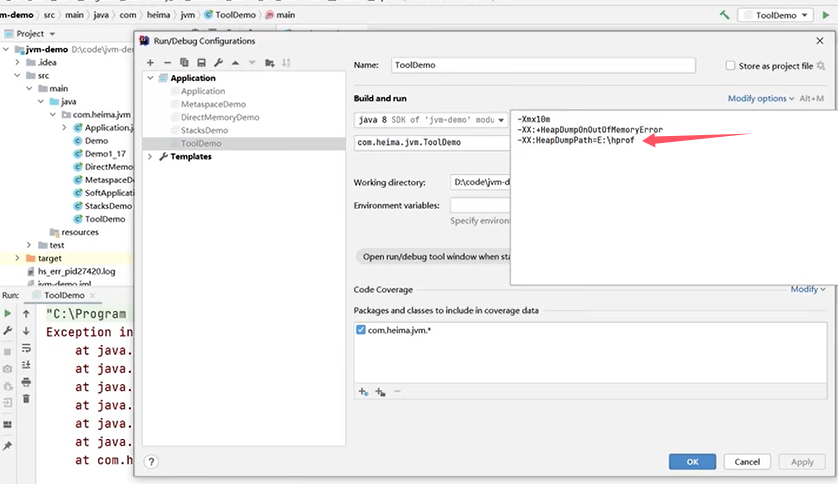
Task: Select DirectMemoryDemo configuration
Action: click(220, 117)
